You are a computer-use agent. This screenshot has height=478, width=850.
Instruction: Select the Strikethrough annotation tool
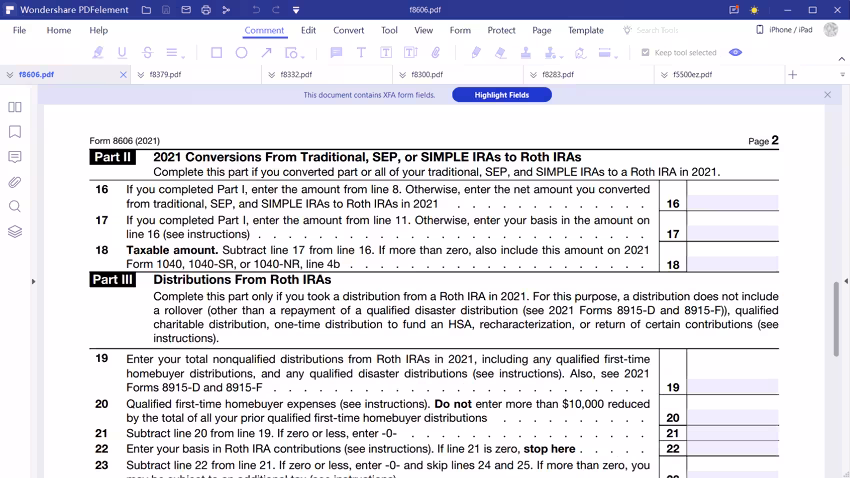147,53
